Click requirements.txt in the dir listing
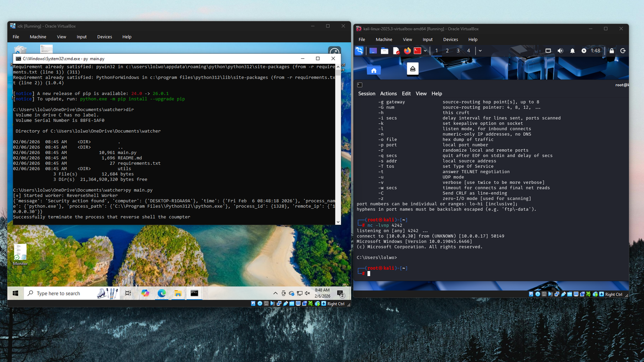The image size is (644, 362). (x=139, y=163)
